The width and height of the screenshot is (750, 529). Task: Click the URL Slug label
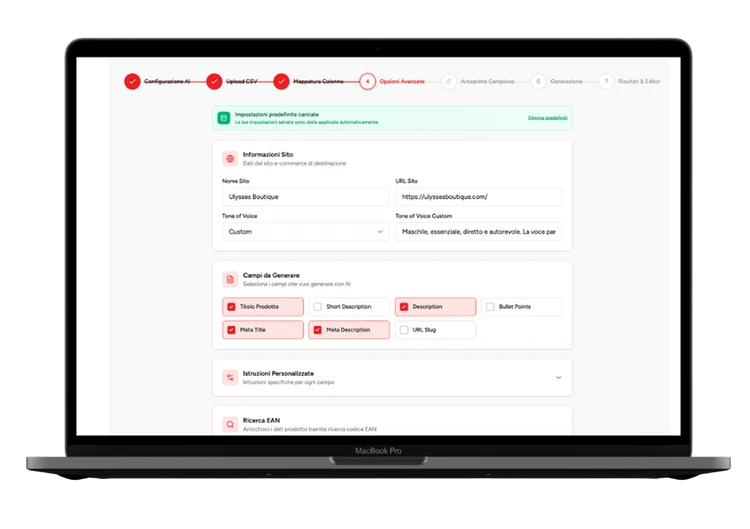pos(424,330)
